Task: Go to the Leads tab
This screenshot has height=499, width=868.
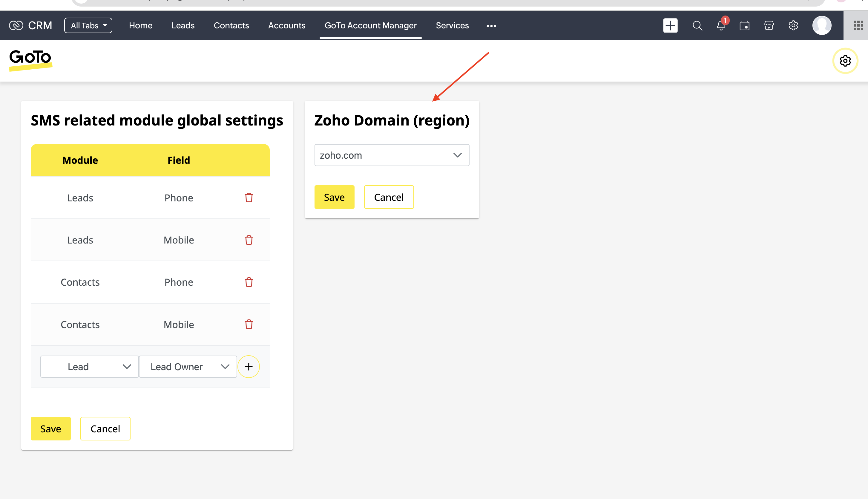Action: pos(183,25)
